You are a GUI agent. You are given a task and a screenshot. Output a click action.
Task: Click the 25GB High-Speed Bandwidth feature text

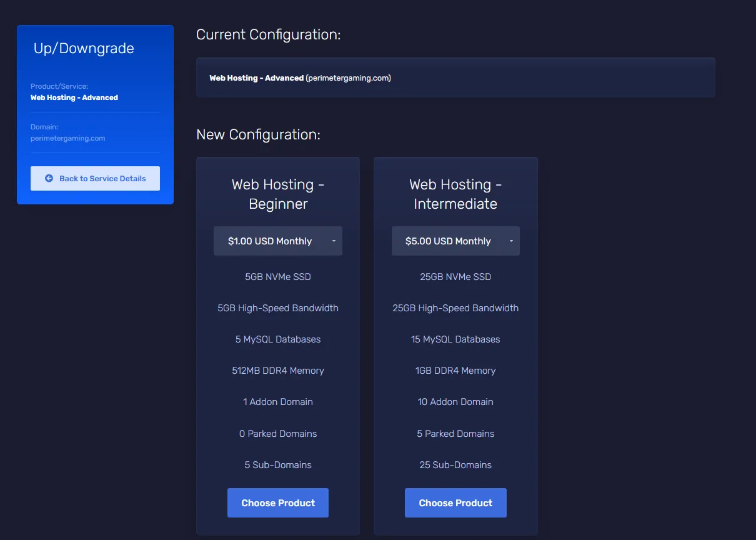455,308
